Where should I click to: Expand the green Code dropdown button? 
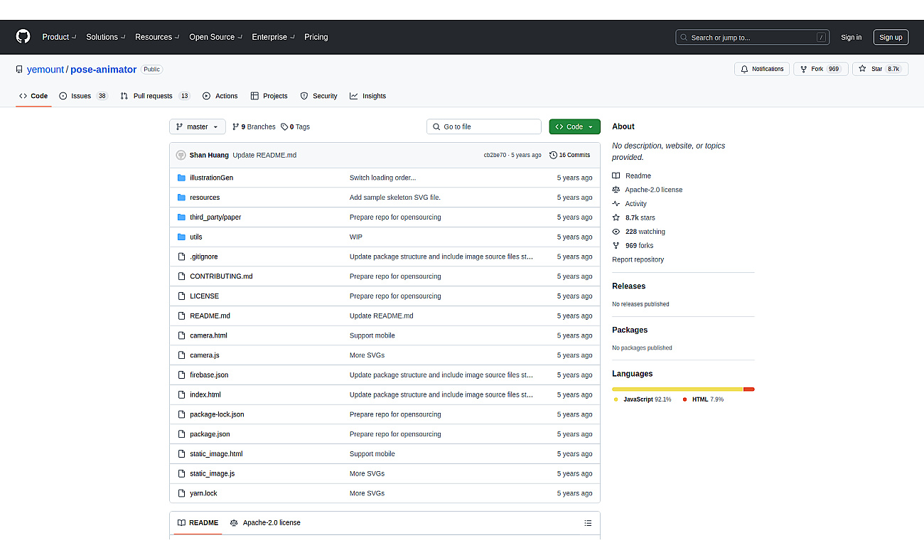[x=574, y=126]
